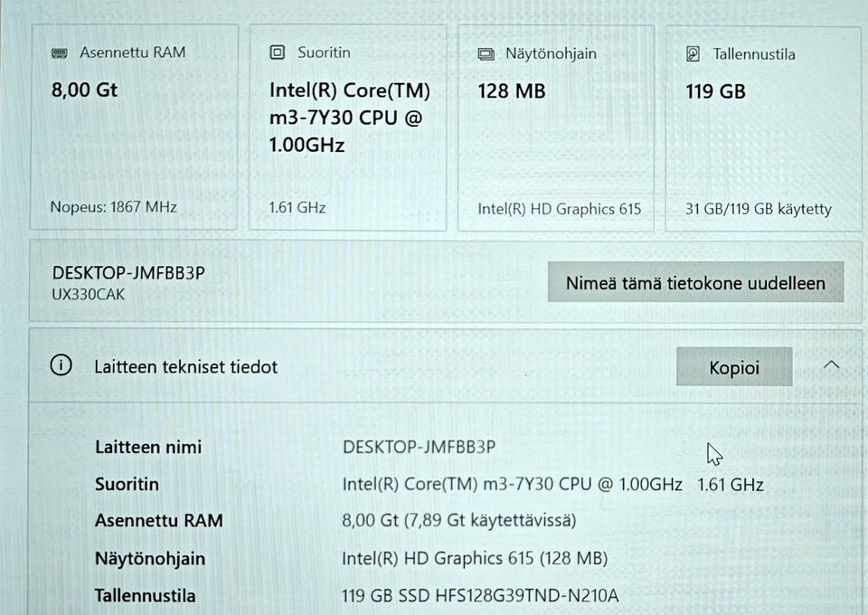Viewport: 868px width, 615px height.
Task: Click the Tallennustila storage drive icon
Action: click(x=693, y=54)
